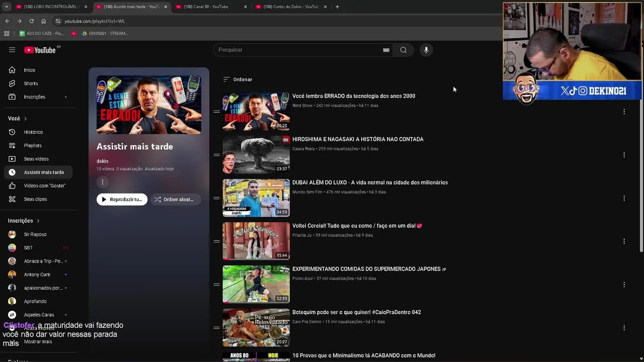Image resolution: width=644 pixels, height=362 pixels.
Task: Open DUBAI ALÉM DO LUXO video thumbnail
Action: coord(256,198)
